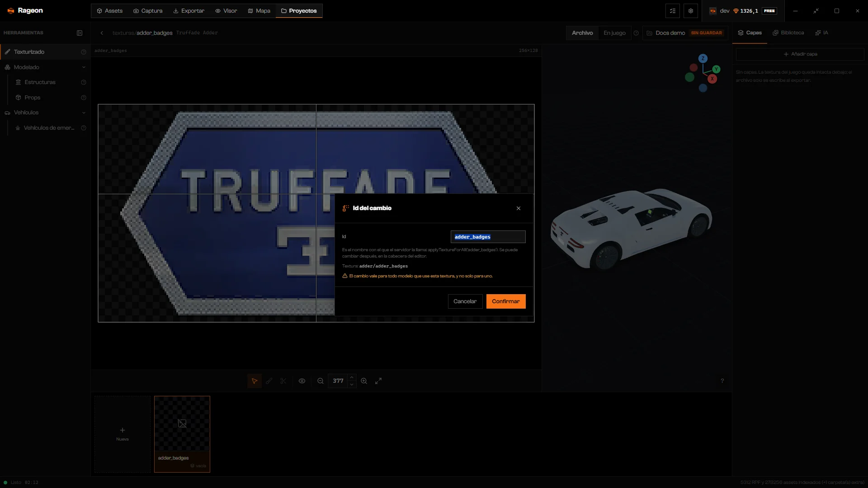The width and height of the screenshot is (868, 488).
Task: Select the adder_badges texture thumbnail
Action: (x=182, y=434)
